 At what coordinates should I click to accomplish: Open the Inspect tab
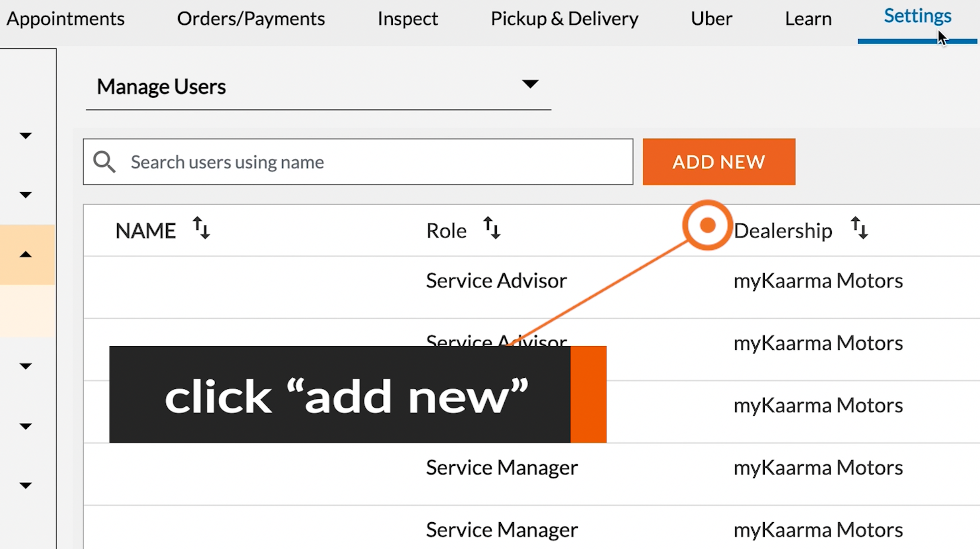click(407, 19)
